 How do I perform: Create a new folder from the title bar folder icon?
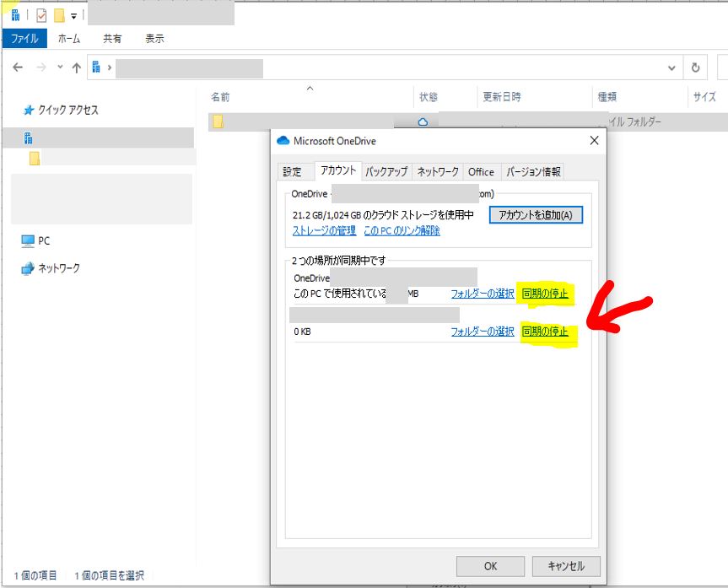click(x=59, y=16)
